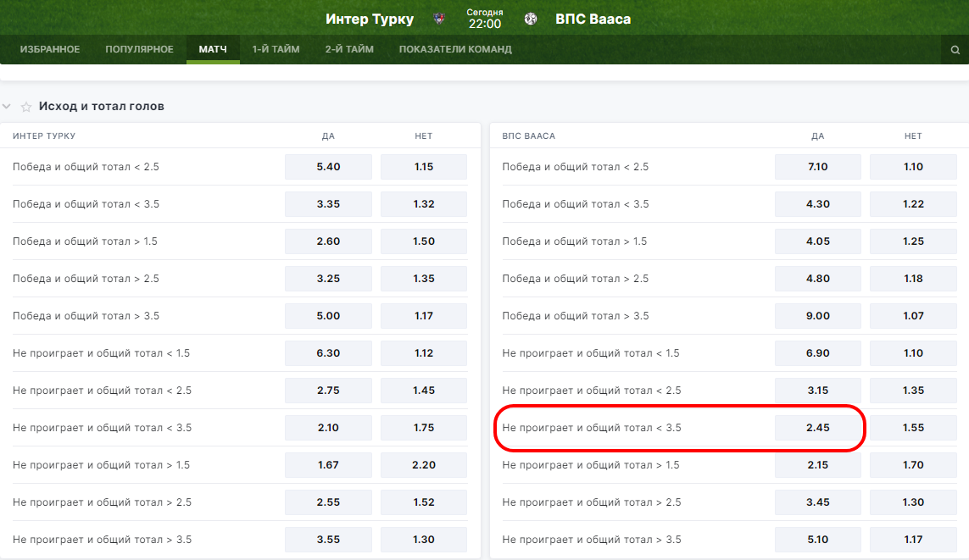Choose Интер Турку win and total > 1.5 НЕТ 1.50
Image resolution: width=969 pixels, height=560 pixels.
(424, 241)
